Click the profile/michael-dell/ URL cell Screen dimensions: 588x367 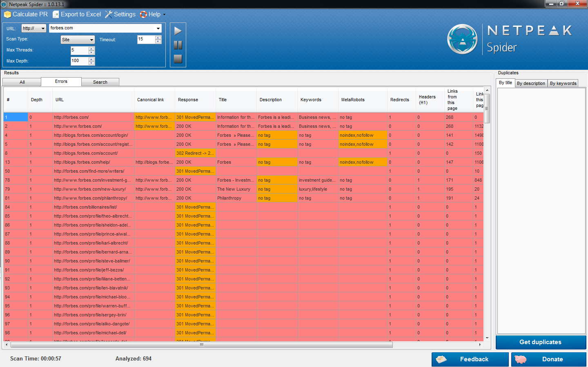(x=93, y=333)
